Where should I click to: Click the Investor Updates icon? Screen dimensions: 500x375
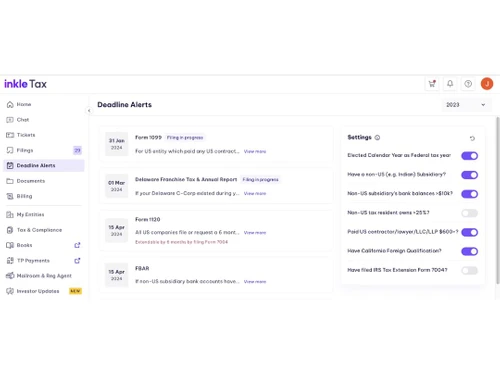pos(10,291)
